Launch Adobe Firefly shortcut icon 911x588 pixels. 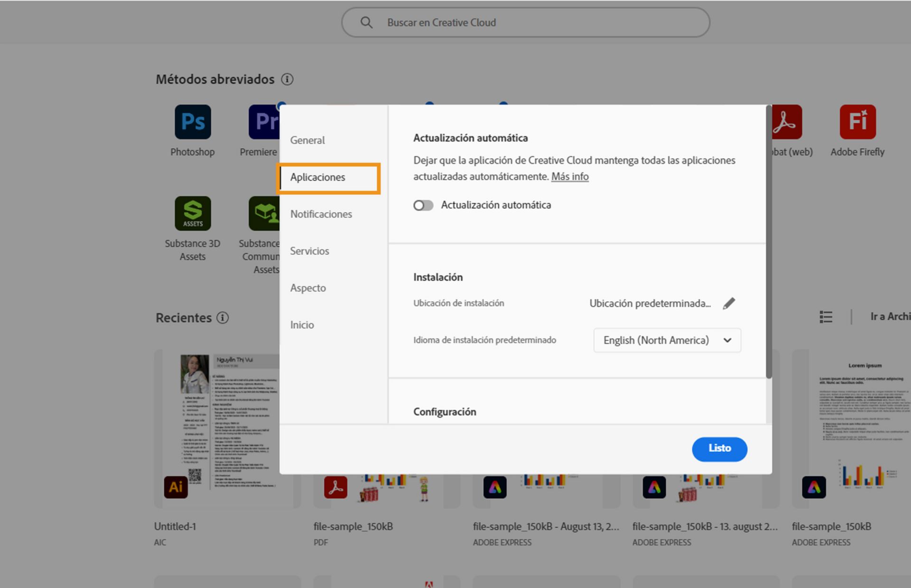(857, 122)
